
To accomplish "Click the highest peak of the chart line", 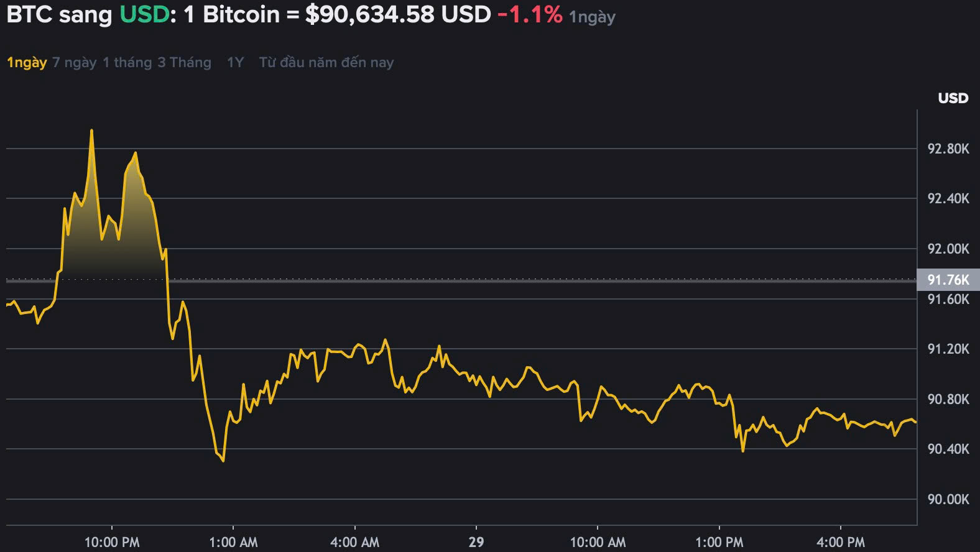I will point(91,131).
